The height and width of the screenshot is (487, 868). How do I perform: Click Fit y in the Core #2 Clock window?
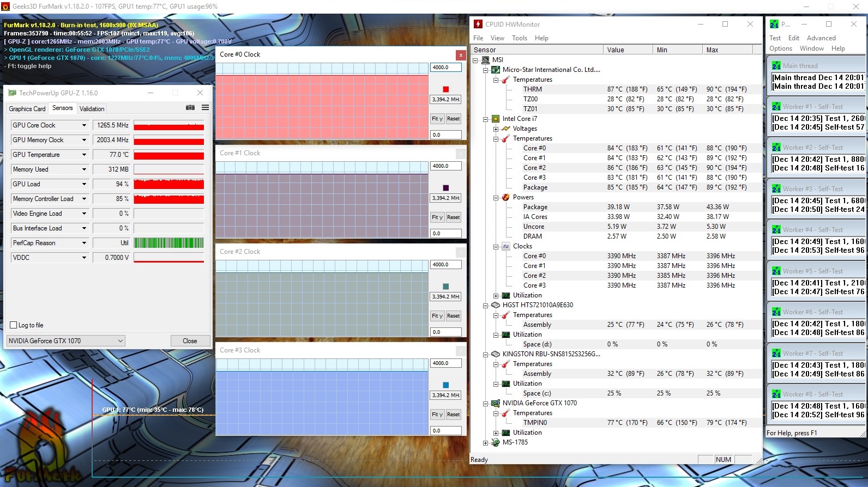tap(437, 316)
